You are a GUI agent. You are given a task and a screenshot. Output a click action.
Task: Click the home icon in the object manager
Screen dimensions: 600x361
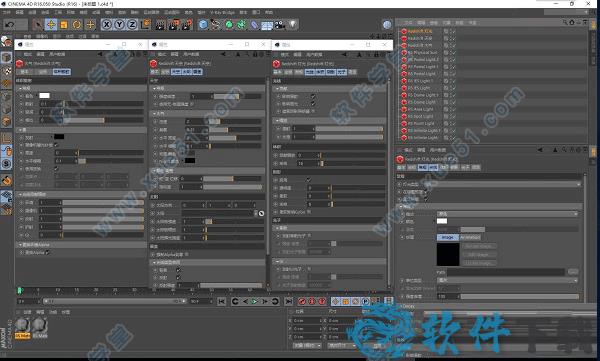[572, 23]
